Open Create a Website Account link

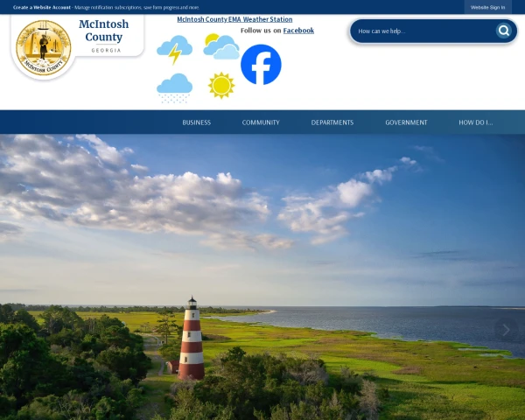(42, 7)
